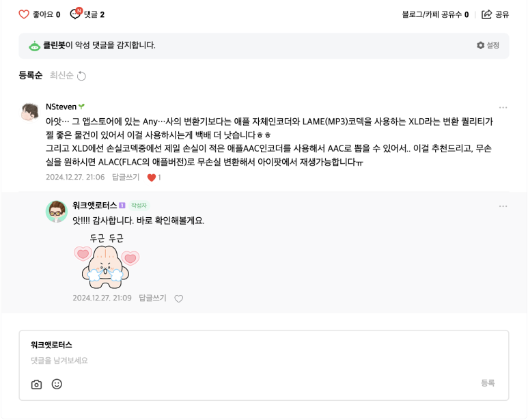Click 답글쓰기 under NSteven's comment

pos(126,177)
